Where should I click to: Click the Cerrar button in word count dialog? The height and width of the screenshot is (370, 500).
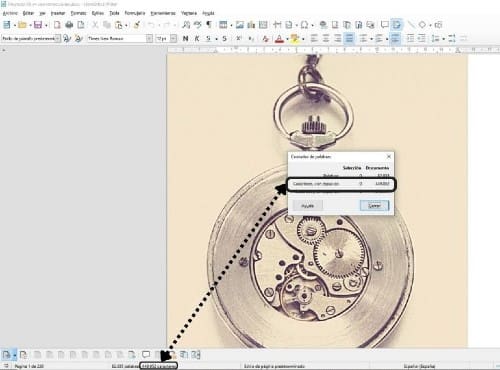pyautogui.click(x=374, y=206)
